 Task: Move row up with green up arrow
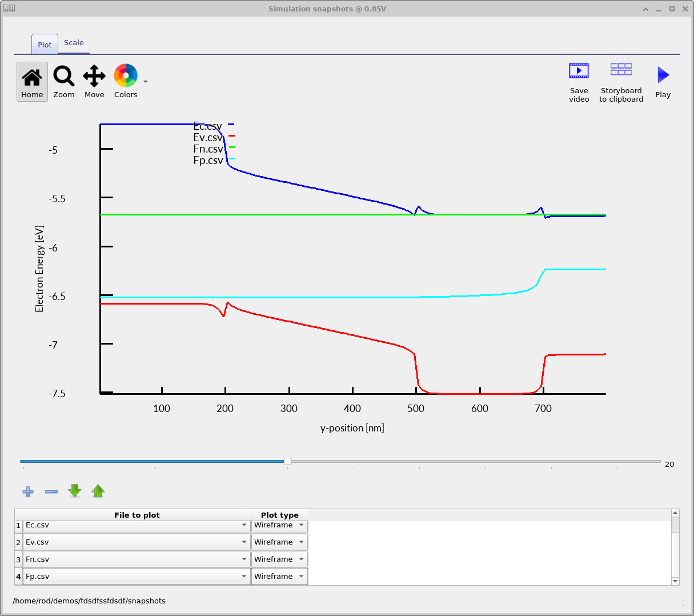coord(98,491)
